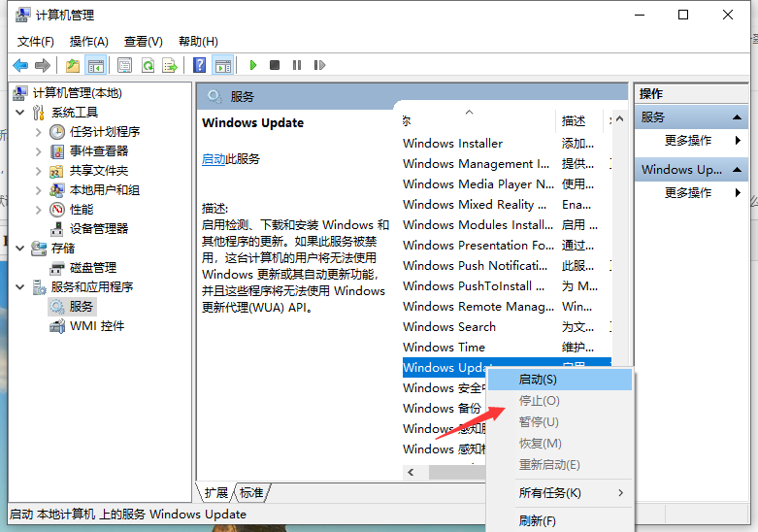Viewport: 758px width, 532px height.
Task: Open the blue Help question-mark icon
Action: pos(199,65)
